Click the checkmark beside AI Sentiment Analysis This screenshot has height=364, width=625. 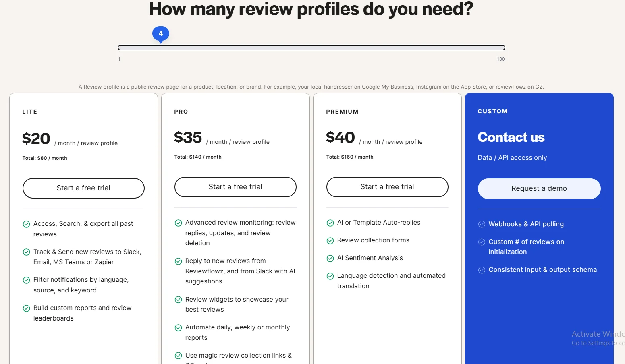pyautogui.click(x=330, y=258)
